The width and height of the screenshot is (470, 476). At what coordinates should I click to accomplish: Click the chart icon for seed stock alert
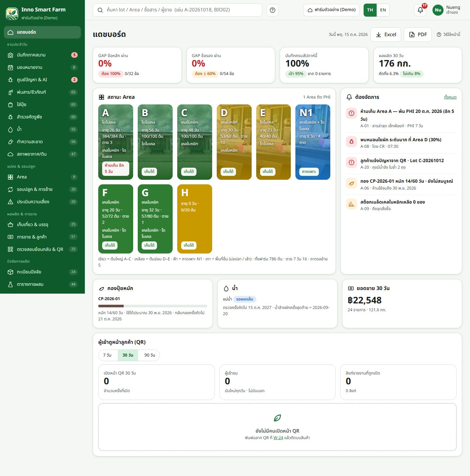(352, 204)
